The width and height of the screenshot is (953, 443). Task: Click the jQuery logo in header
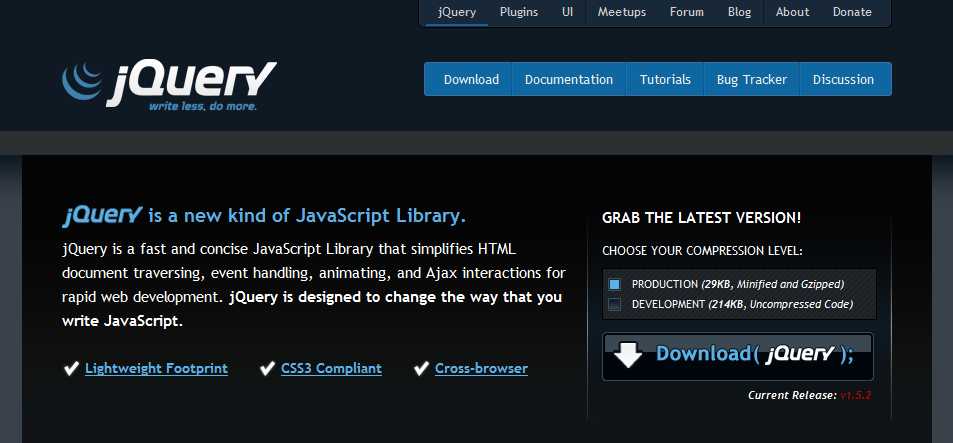click(x=169, y=85)
